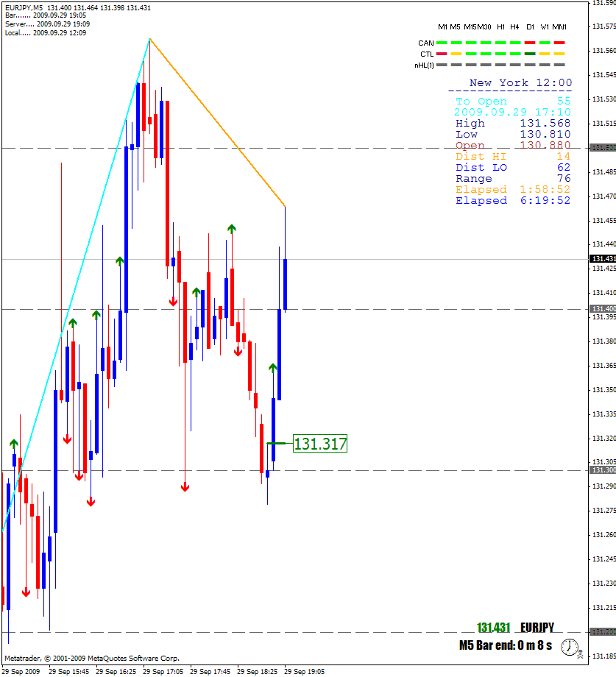Click the MN1 timeframe label

tap(559, 26)
